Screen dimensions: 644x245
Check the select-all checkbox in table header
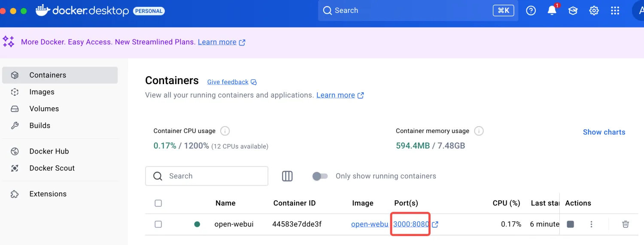158,203
